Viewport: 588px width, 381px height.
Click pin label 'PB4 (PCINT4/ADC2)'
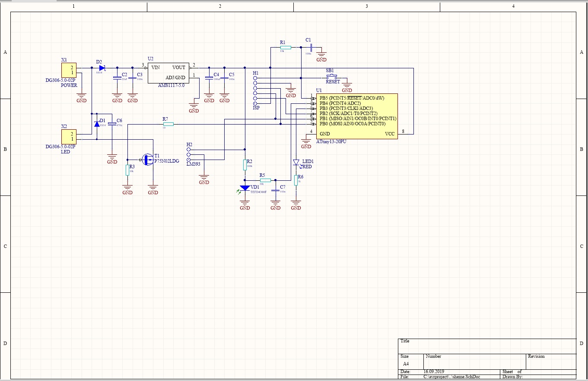click(x=340, y=103)
